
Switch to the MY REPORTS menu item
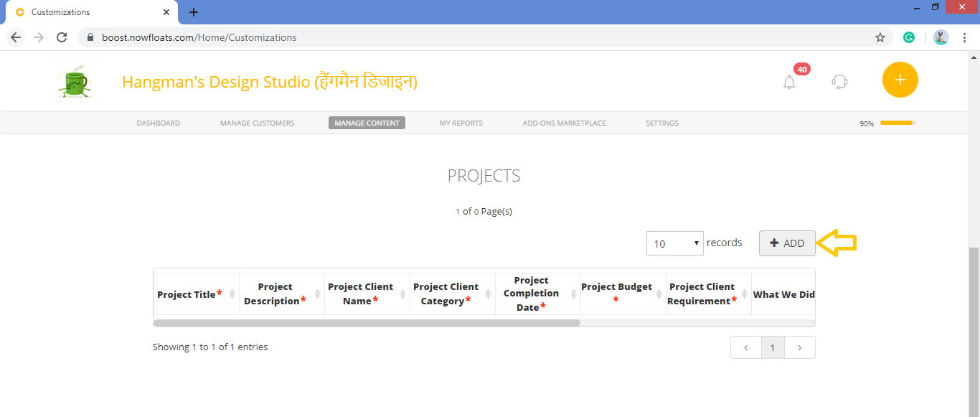[461, 123]
